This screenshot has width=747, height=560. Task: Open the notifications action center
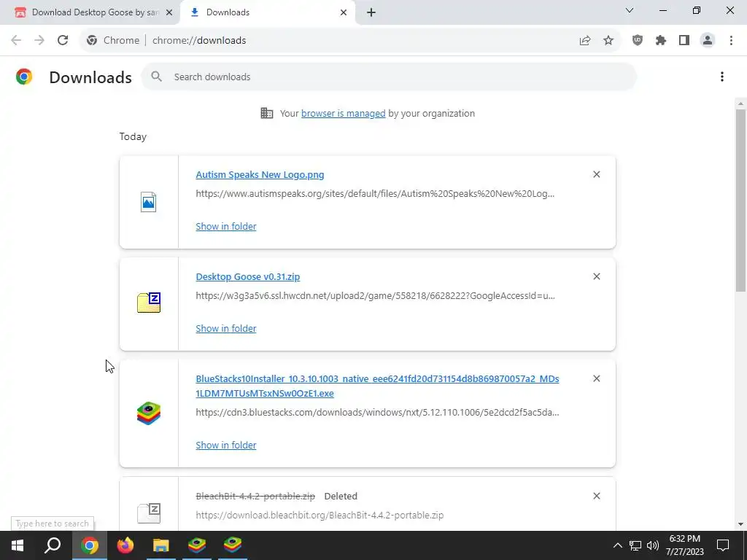click(723, 545)
